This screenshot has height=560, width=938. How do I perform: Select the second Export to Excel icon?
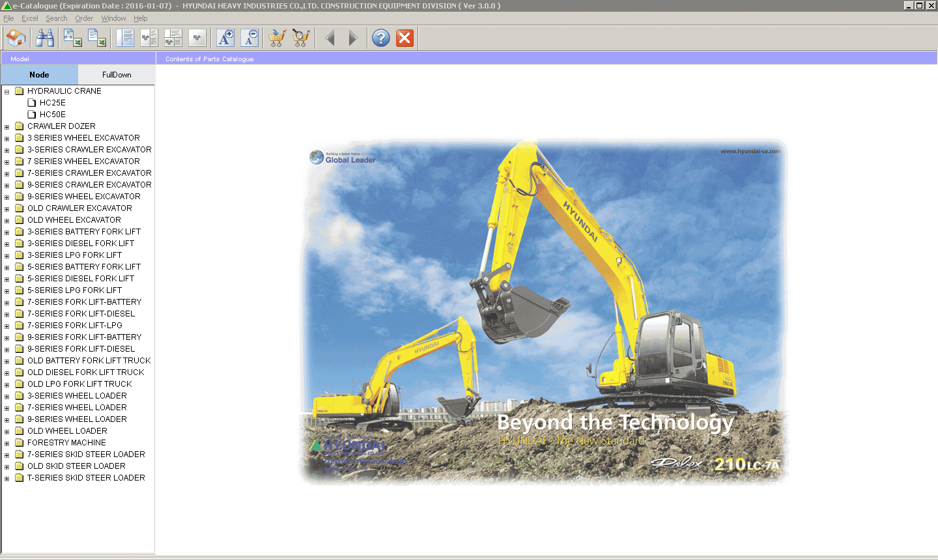click(97, 38)
